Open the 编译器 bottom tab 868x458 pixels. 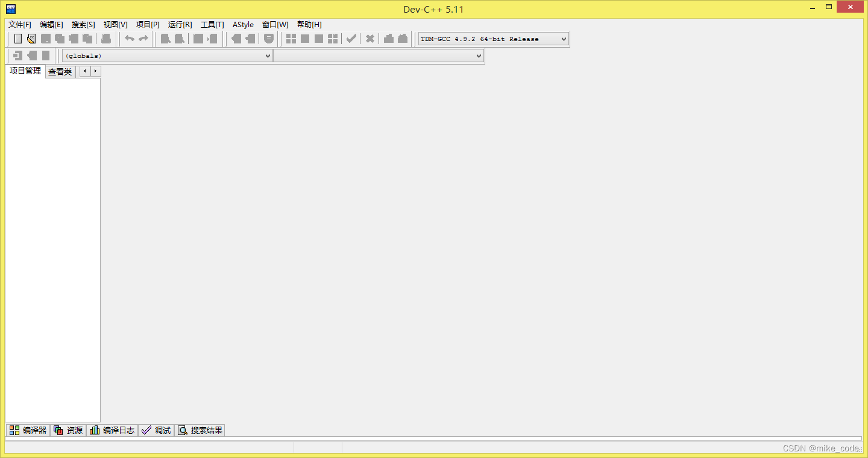28,430
